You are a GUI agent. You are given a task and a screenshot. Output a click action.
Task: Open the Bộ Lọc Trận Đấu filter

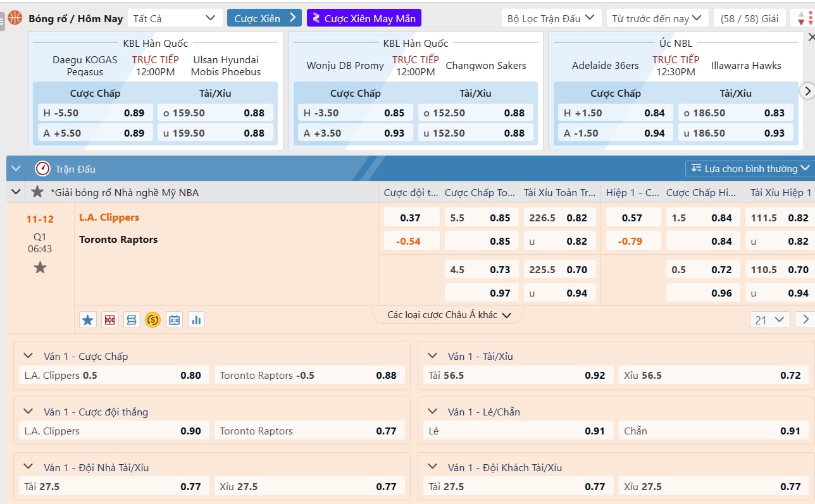click(552, 18)
